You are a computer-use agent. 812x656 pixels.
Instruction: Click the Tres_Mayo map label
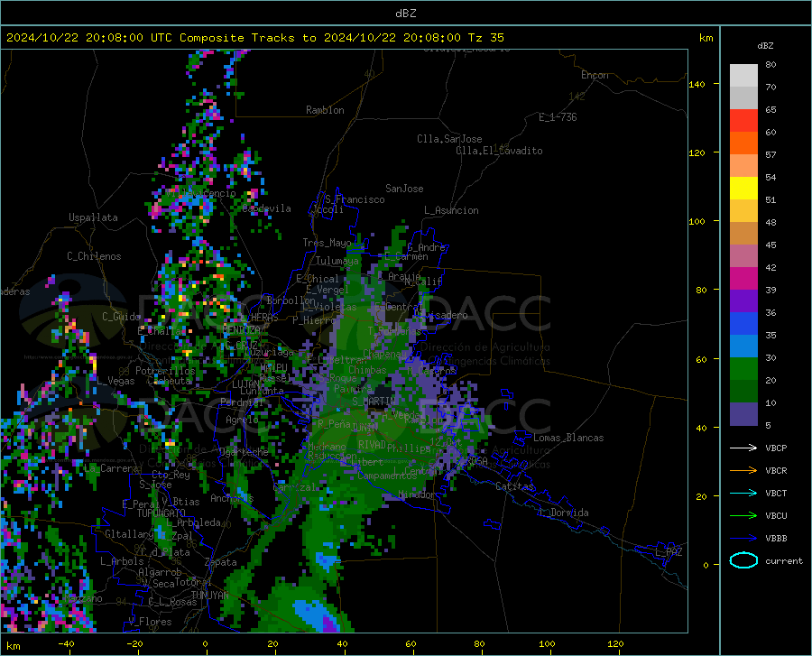pyautogui.click(x=327, y=243)
